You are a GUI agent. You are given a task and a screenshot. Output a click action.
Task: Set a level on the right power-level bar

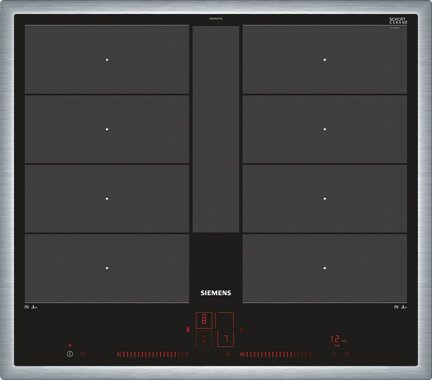click(276, 355)
